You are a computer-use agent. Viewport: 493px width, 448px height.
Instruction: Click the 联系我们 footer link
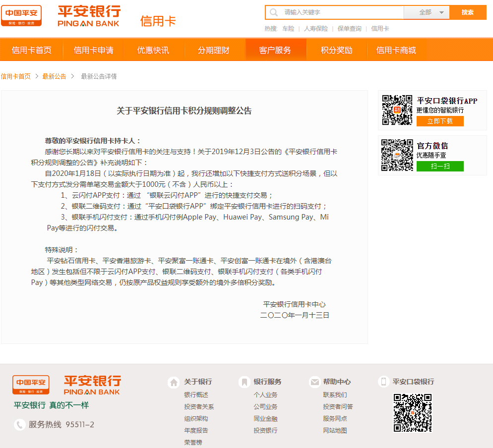(x=335, y=395)
